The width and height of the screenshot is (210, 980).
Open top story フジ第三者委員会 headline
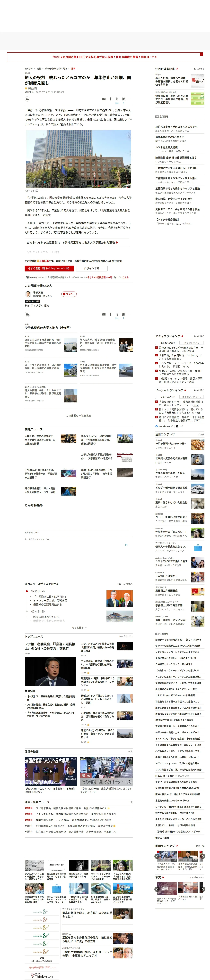(x=50, y=646)
